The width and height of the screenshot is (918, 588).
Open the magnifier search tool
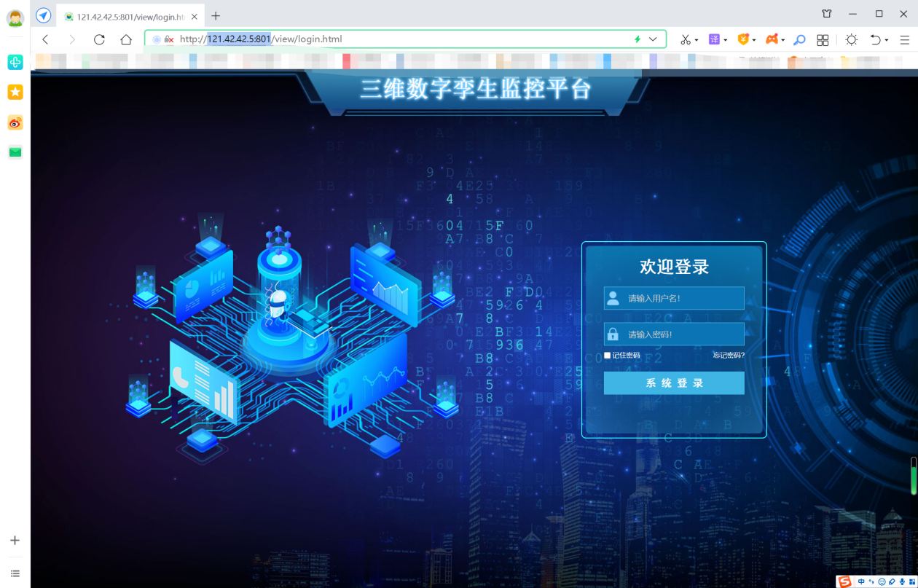pyautogui.click(x=799, y=39)
